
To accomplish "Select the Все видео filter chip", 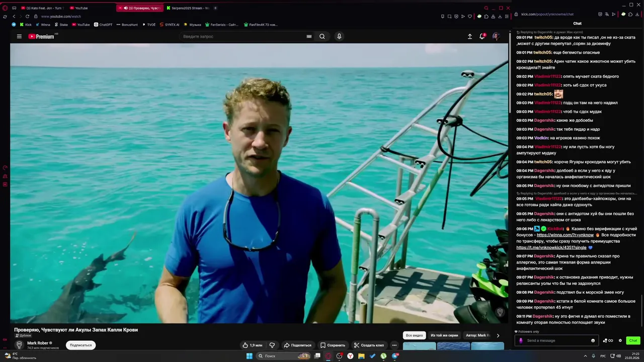I will [415, 335].
